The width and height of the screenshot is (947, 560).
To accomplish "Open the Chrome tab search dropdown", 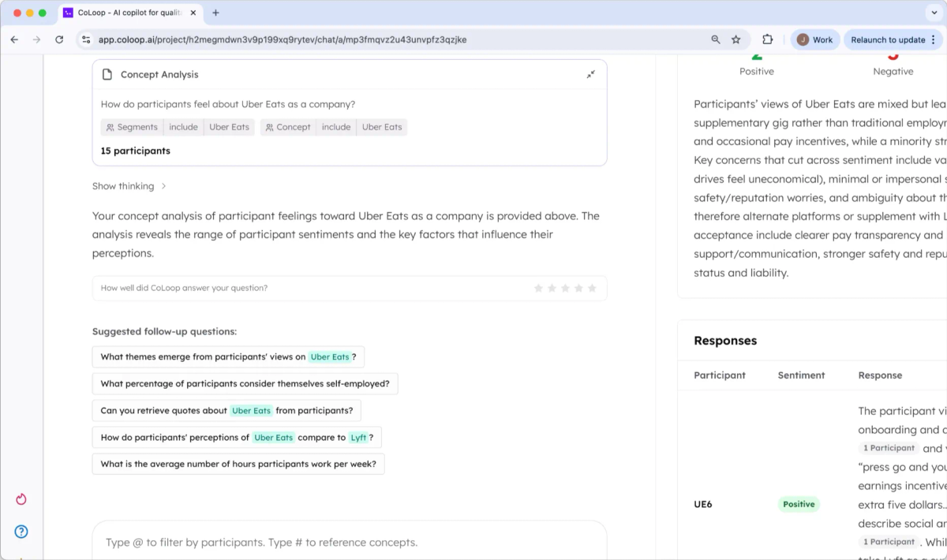I will [x=934, y=13].
